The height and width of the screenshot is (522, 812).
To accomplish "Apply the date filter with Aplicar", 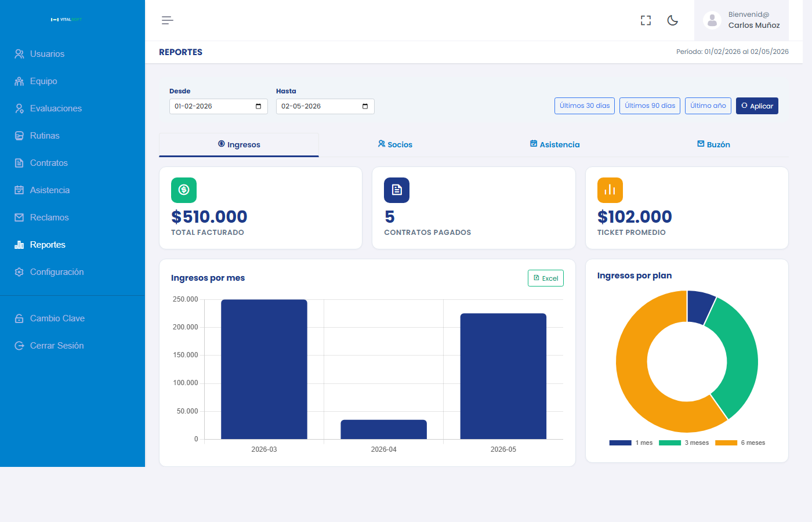I will 757,106.
